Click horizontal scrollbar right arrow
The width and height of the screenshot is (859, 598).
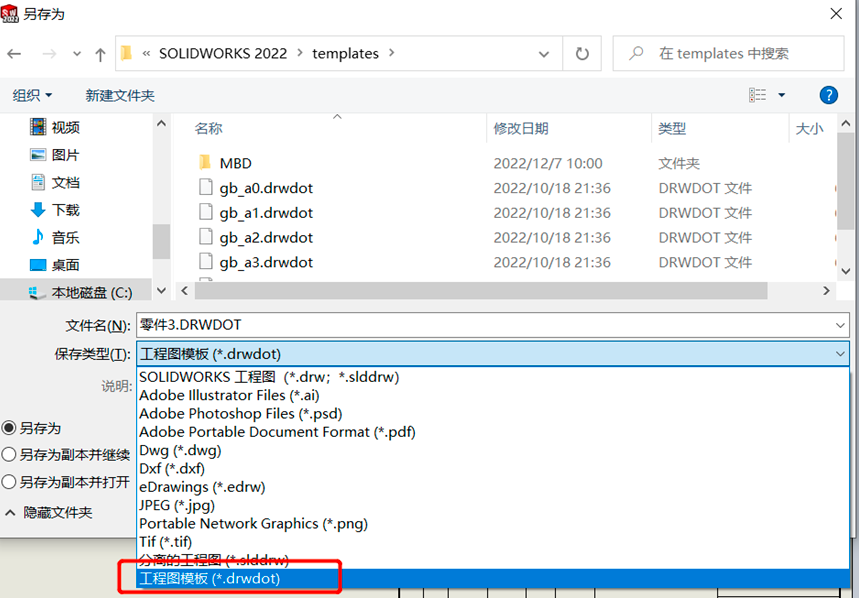point(826,291)
